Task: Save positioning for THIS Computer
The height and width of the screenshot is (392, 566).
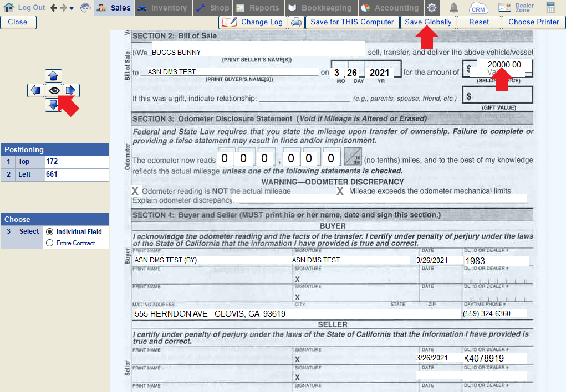Action: coord(353,22)
